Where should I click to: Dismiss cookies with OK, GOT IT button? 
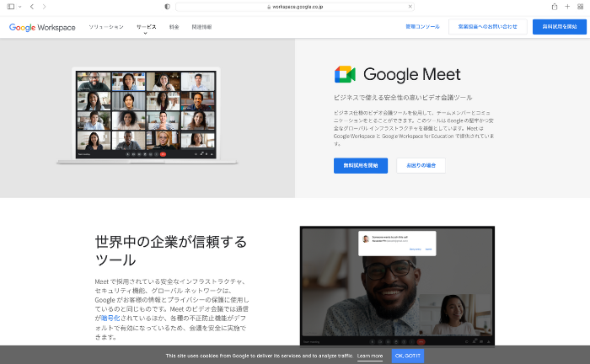[x=407, y=356]
